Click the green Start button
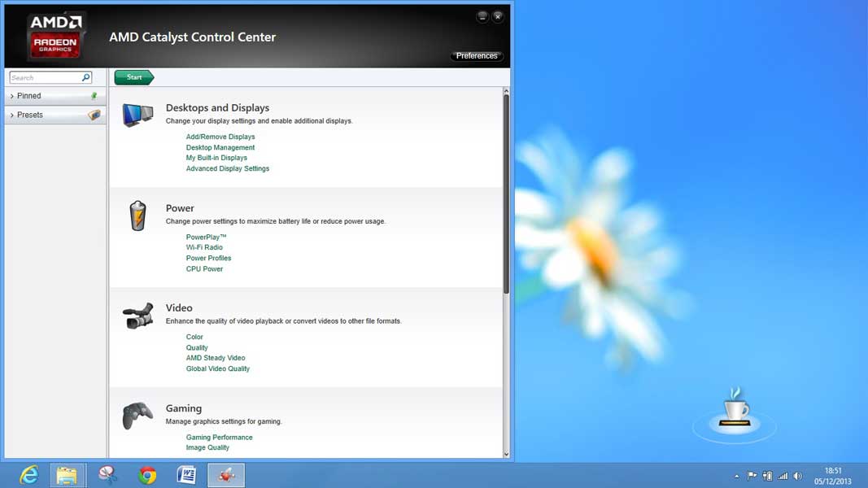Image resolution: width=868 pixels, height=488 pixels. (134, 77)
